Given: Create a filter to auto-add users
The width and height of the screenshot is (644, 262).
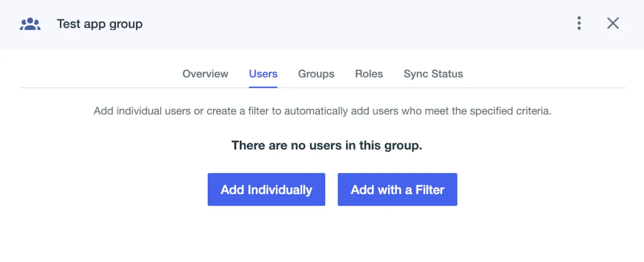Looking at the screenshot, I should coord(397,190).
